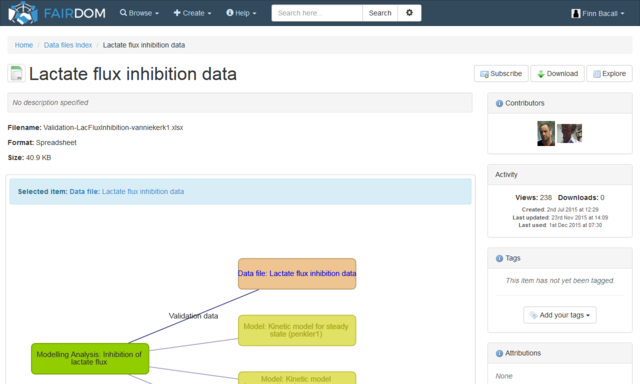
Task: Subscribe to this data file
Action: pos(501,73)
